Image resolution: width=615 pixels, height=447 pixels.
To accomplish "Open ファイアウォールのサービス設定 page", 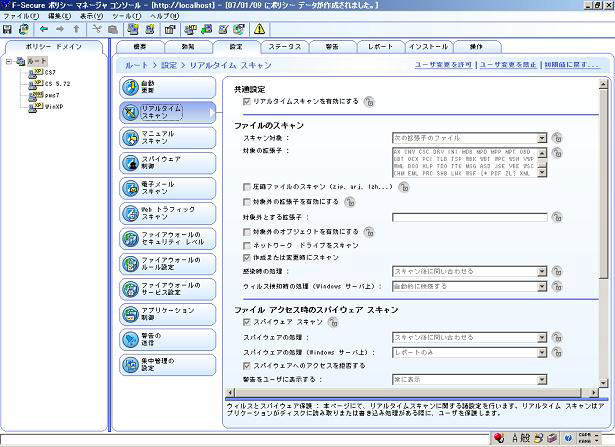I will [167, 289].
